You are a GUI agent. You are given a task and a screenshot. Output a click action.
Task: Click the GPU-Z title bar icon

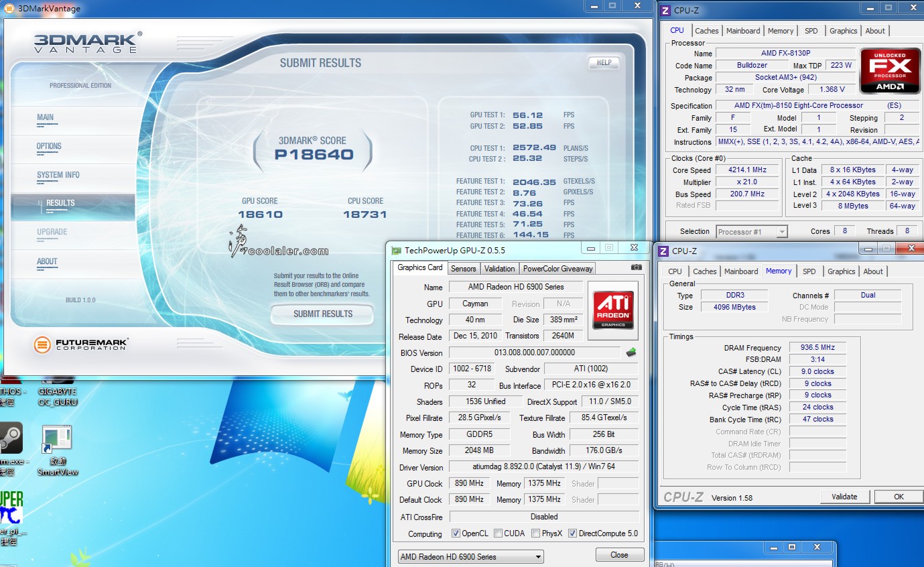pos(397,250)
